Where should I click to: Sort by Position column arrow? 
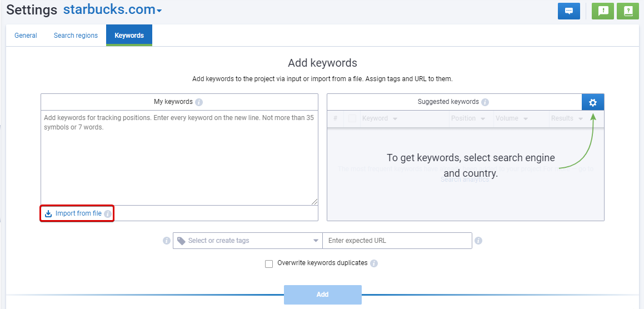click(x=483, y=119)
